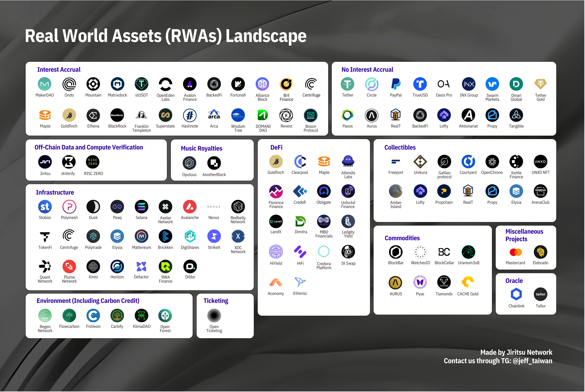Click the @jeff_taiwan Telegram contact text

[x=532, y=361]
